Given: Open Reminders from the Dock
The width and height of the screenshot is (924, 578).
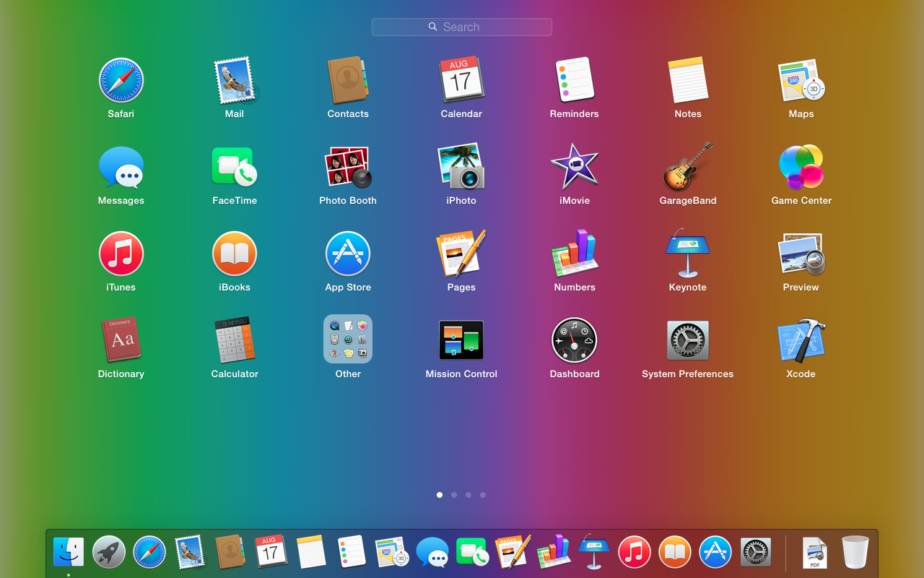Looking at the screenshot, I should 352,553.
